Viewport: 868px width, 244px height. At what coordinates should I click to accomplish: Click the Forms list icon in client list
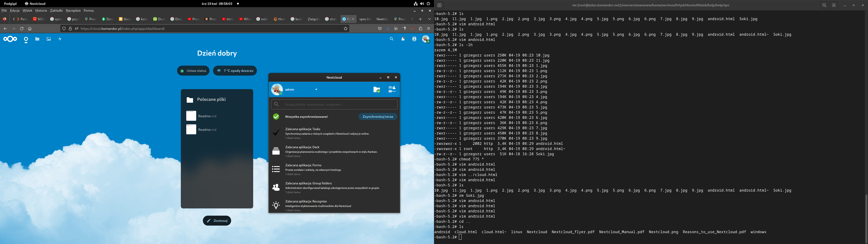point(276,169)
